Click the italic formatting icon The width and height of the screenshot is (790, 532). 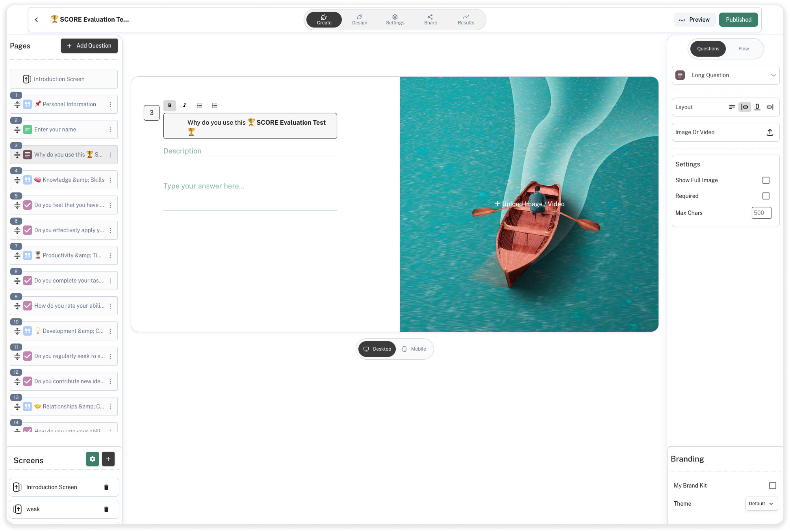point(184,105)
